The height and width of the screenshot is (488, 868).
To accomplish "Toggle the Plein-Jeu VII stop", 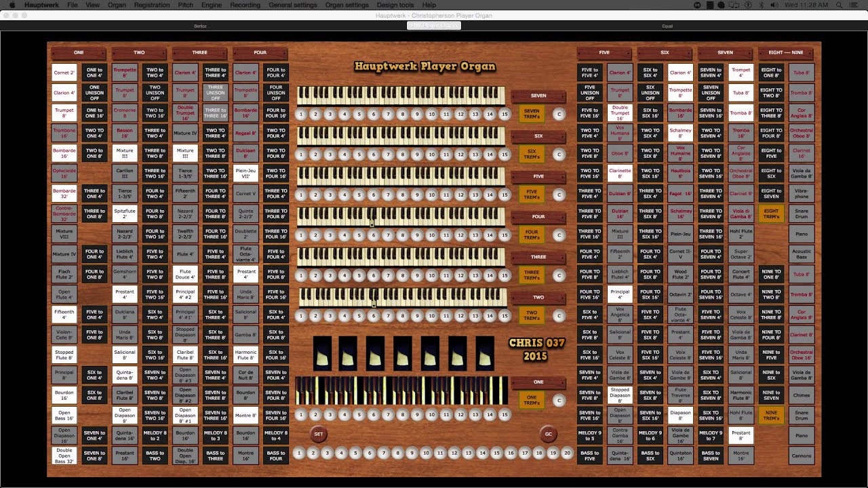I will click(x=246, y=174).
